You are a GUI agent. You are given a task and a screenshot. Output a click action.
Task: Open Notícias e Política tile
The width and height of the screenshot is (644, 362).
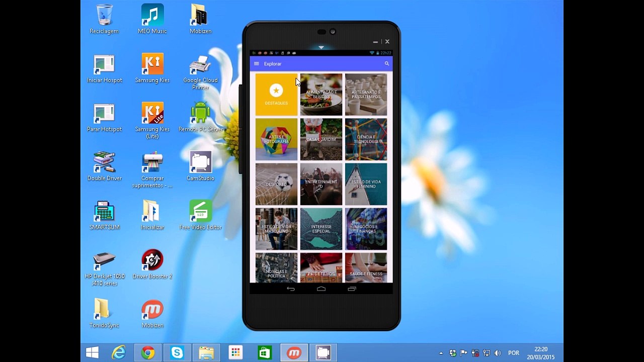point(276,267)
